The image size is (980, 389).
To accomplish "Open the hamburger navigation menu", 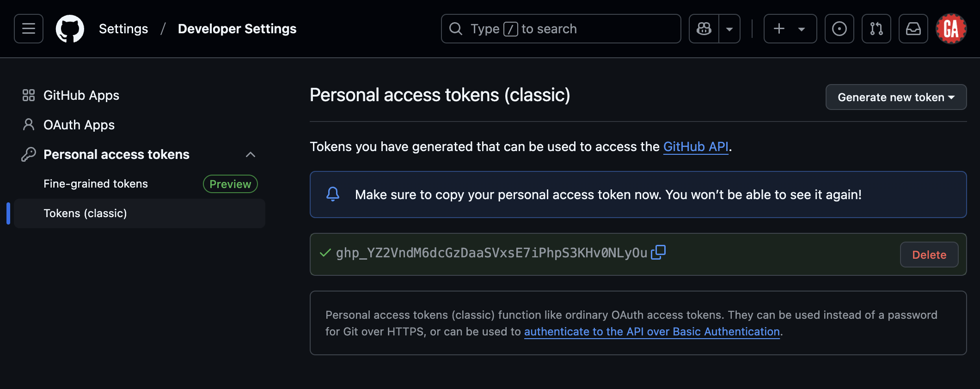I will 28,29.
